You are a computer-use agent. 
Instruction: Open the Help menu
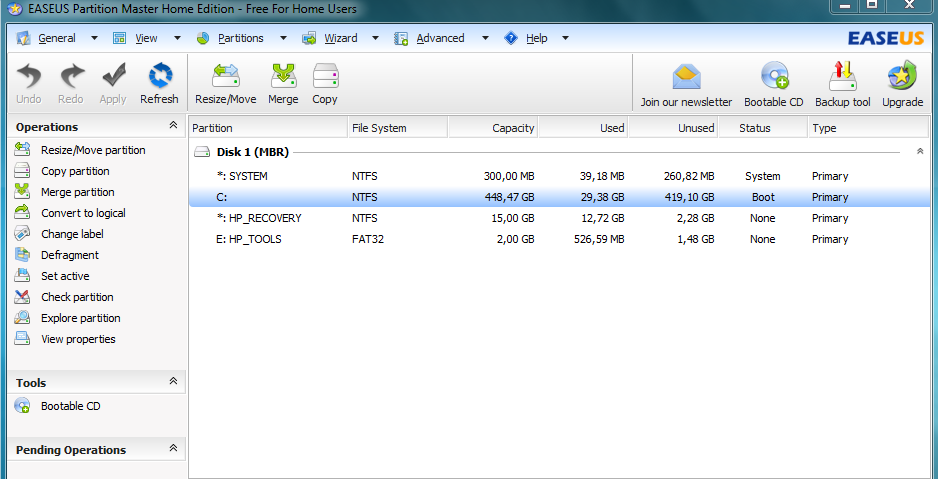pyautogui.click(x=537, y=38)
